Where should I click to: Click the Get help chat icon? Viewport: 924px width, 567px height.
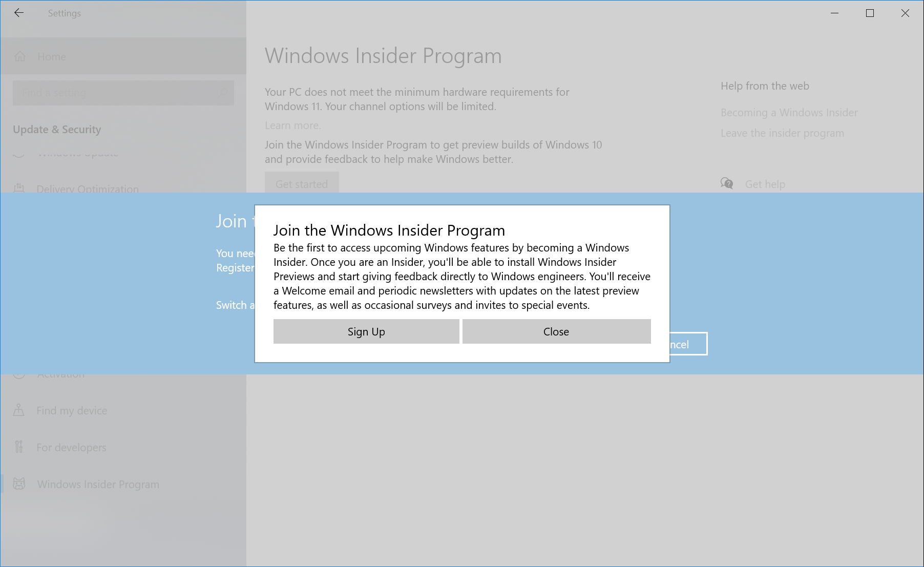(x=727, y=183)
